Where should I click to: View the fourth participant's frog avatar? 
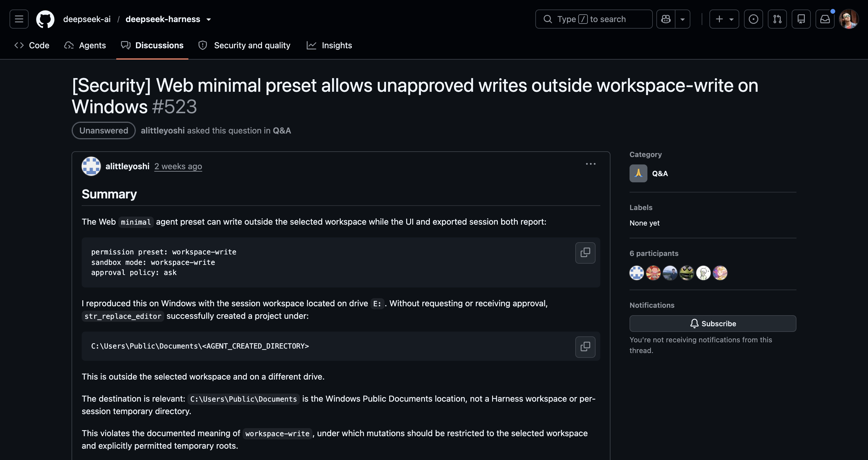(687, 273)
